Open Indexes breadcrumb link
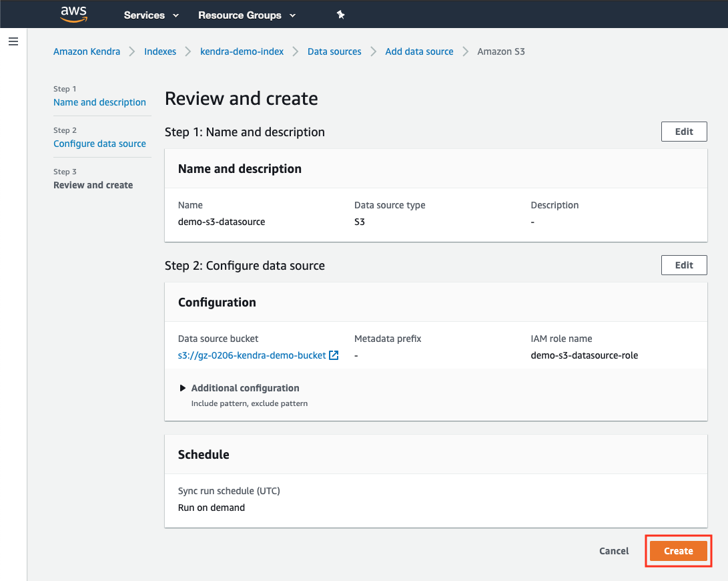 tap(160, 51)
